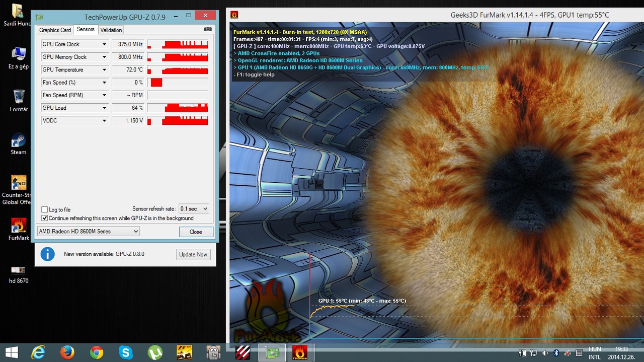Open Skype from the taskbar

coord(126,352)
